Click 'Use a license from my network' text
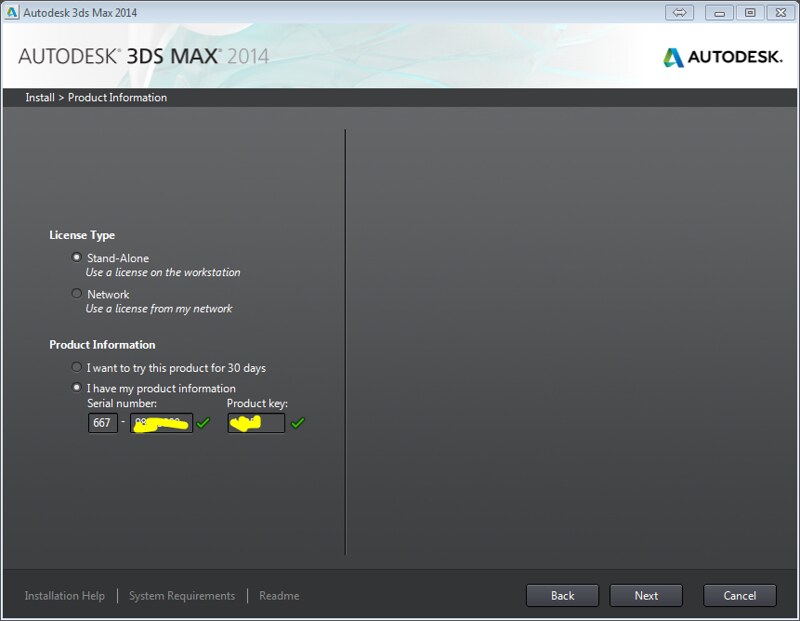Viewport: 800px width, 621px height. tap(159, 309)
